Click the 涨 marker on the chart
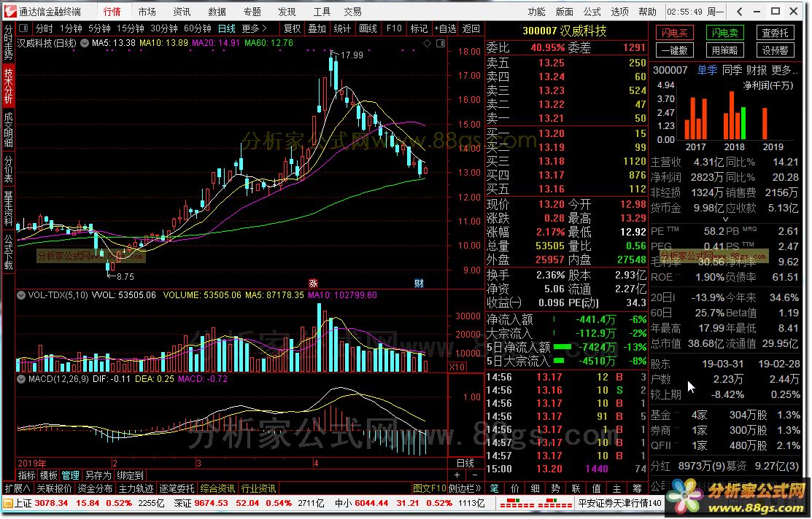Image resolution: width=812 pixels, height=519 pixels. (x=313, y=283)
